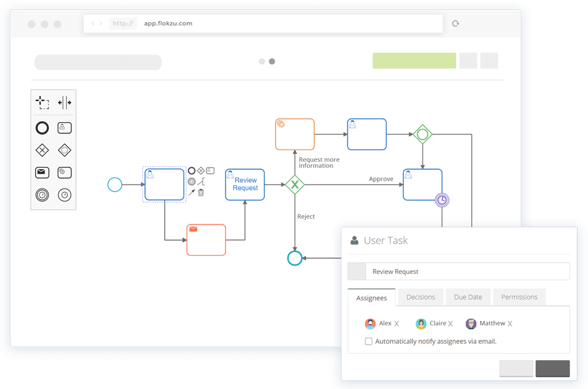
Task: Open the Due Date tab
Action: point(468,297)
